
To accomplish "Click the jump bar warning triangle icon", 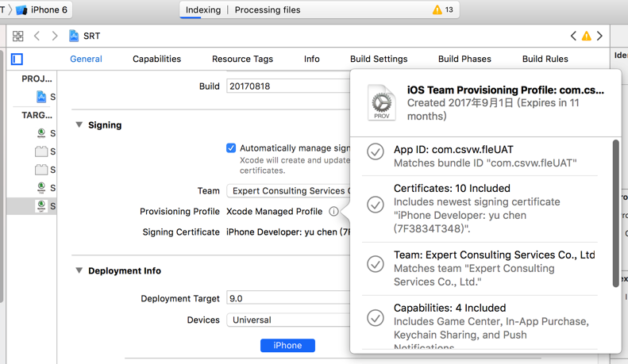I will point(587,36).
